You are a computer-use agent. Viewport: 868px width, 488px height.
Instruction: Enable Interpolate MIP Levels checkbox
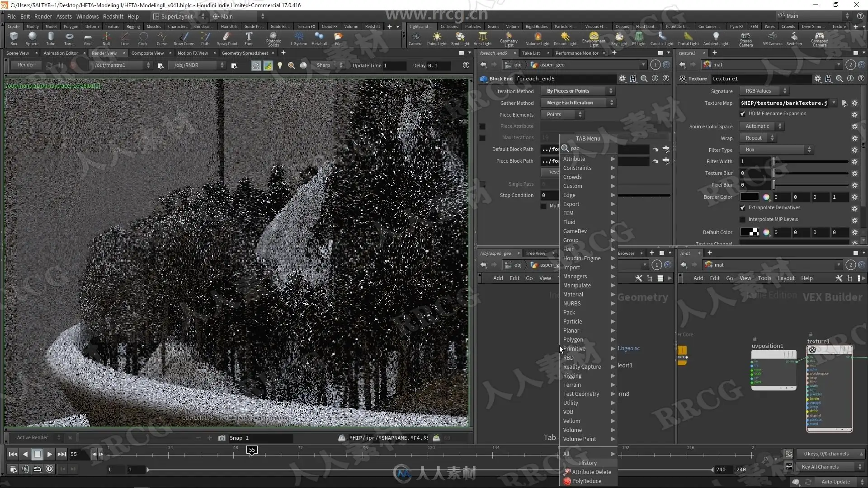click(743, 220)
